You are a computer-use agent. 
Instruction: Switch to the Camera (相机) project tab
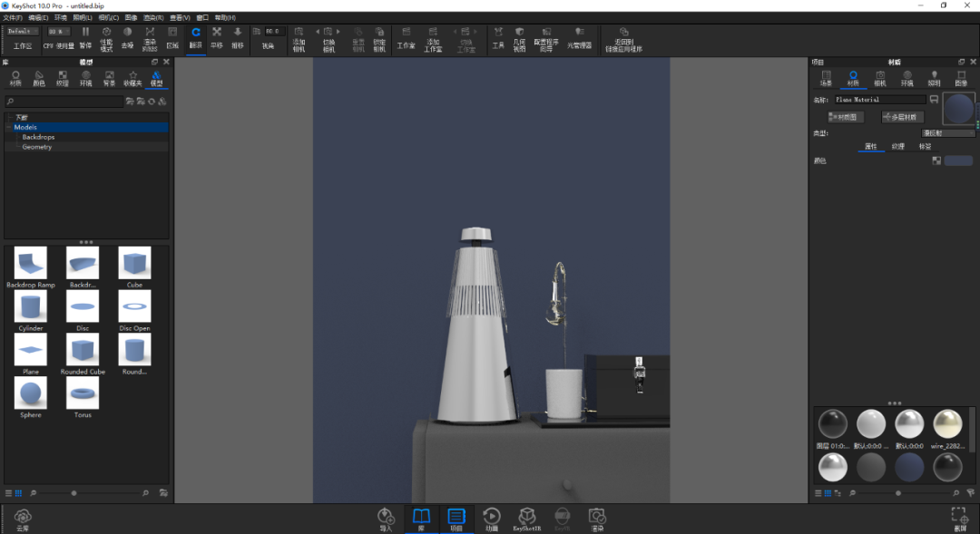[880, 78]
